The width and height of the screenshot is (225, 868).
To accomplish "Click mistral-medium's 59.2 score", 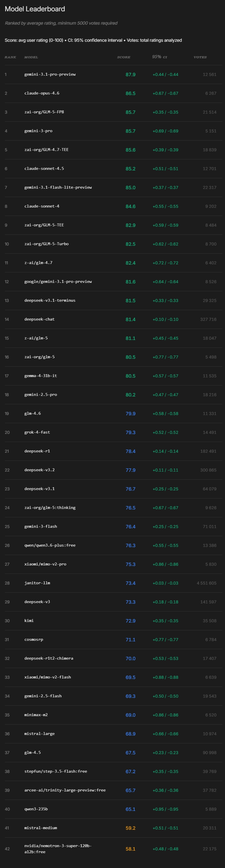I will coord(130,828).
